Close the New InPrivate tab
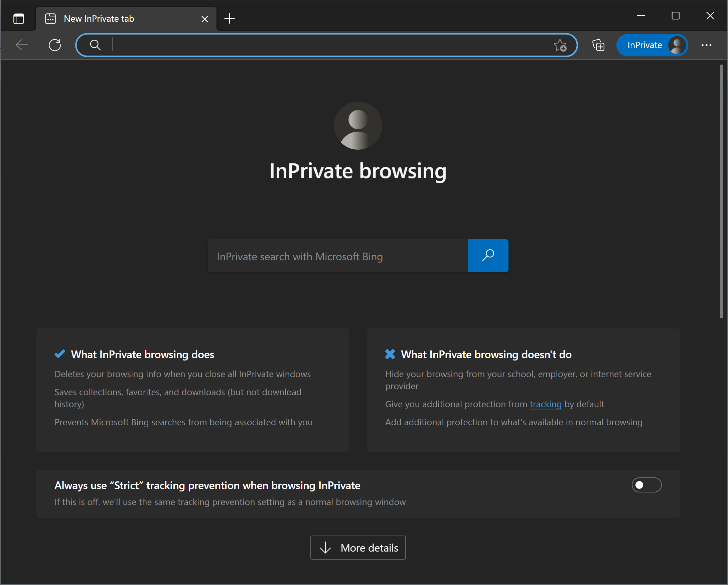728x585 pixels. coord(204,19)
